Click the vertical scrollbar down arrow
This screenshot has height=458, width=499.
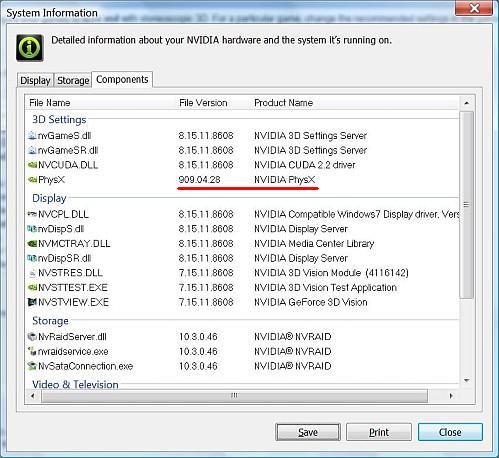pos(467,380)
